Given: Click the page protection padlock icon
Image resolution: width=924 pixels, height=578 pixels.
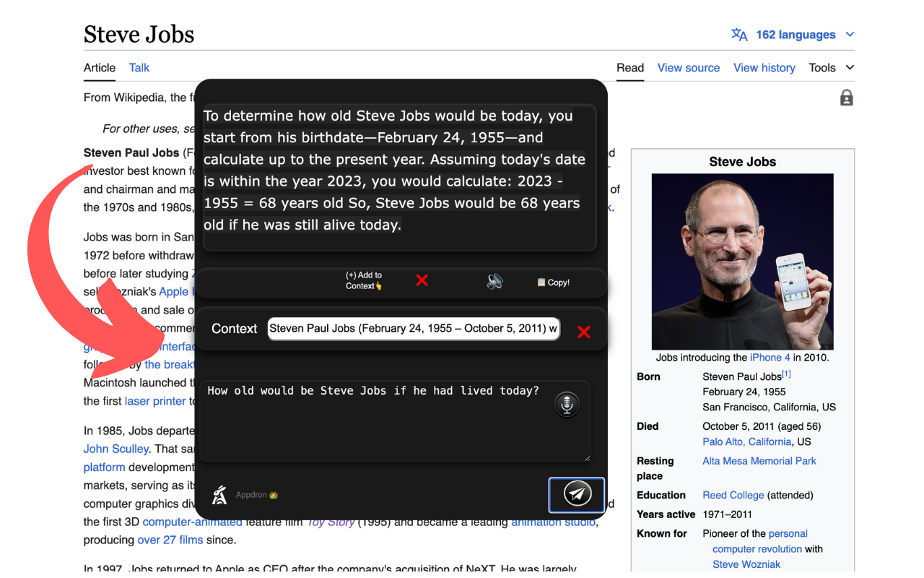Looking at the screenshot, I should pyautogui.click(x=847, y=98).
